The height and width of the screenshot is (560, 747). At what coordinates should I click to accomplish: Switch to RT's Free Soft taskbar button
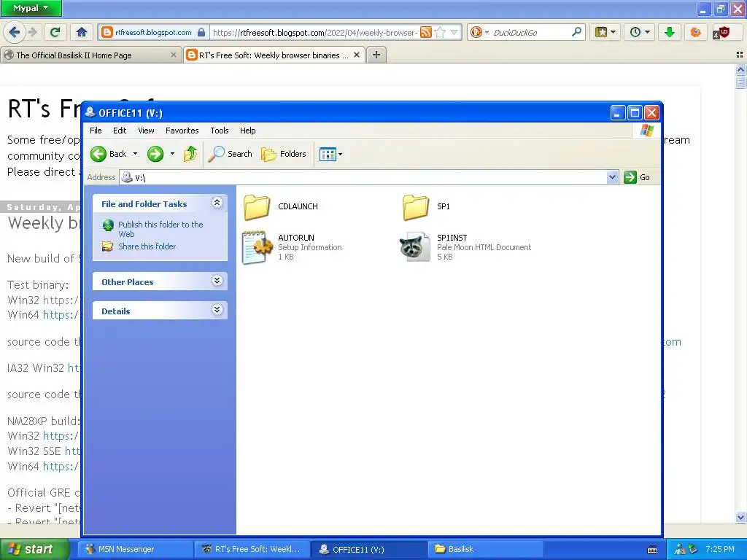click(x=252, y=549)
